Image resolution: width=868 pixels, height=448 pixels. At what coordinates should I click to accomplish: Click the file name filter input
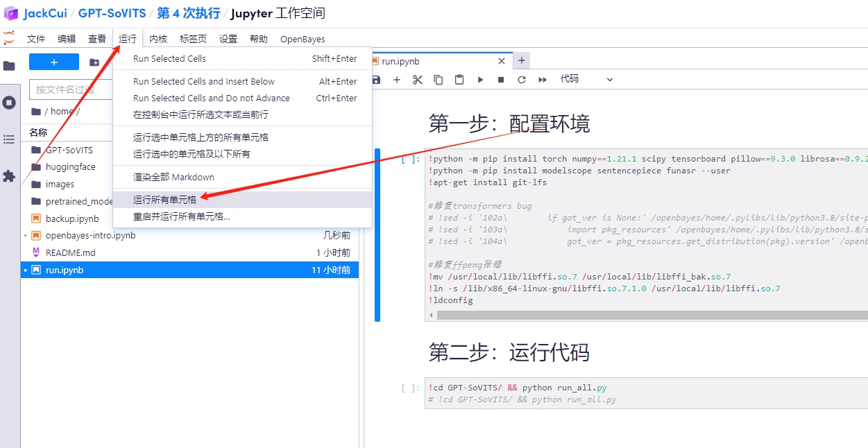tap(71, 89)
